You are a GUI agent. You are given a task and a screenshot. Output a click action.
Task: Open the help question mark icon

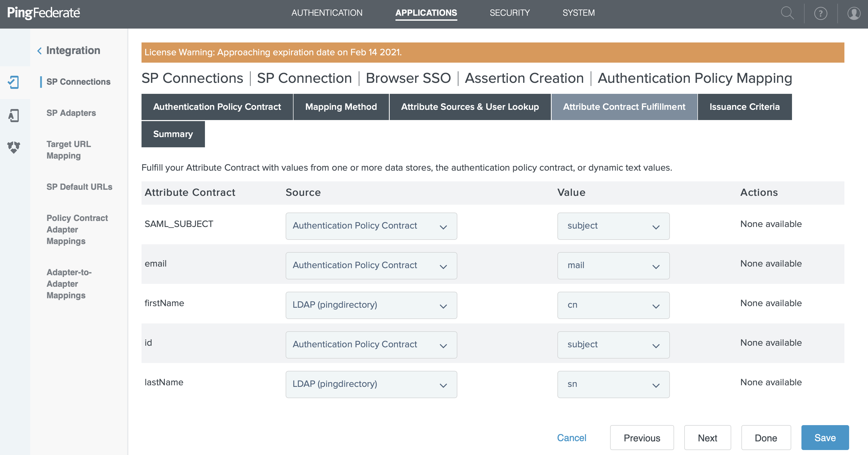(821, 14)
